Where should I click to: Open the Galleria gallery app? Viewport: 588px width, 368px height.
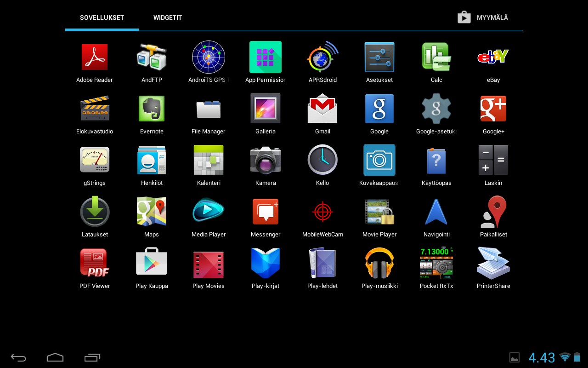[x=266, y=109]
